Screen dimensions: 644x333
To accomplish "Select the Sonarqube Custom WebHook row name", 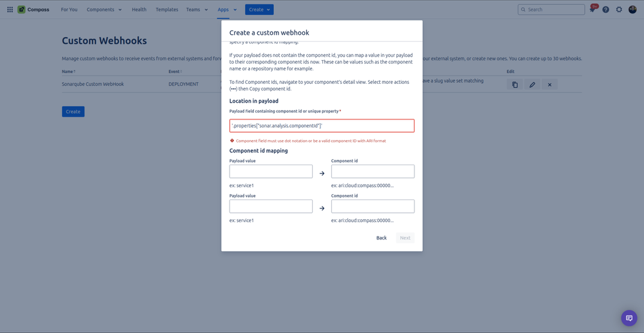I will click(93, 84).
